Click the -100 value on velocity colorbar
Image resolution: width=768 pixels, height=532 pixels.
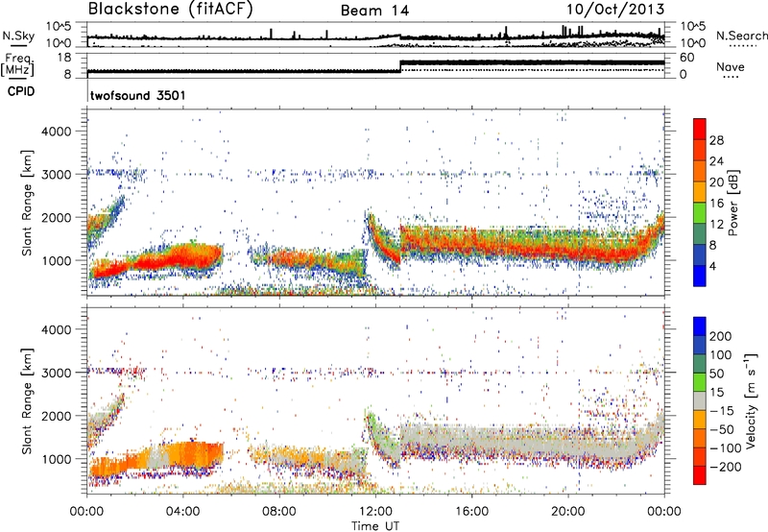tap(725, 448)
